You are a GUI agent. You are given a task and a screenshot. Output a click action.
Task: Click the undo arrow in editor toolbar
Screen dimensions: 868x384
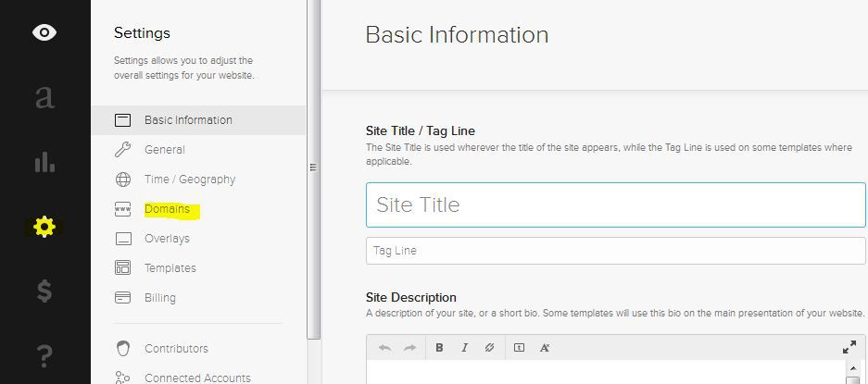[385, 348]
